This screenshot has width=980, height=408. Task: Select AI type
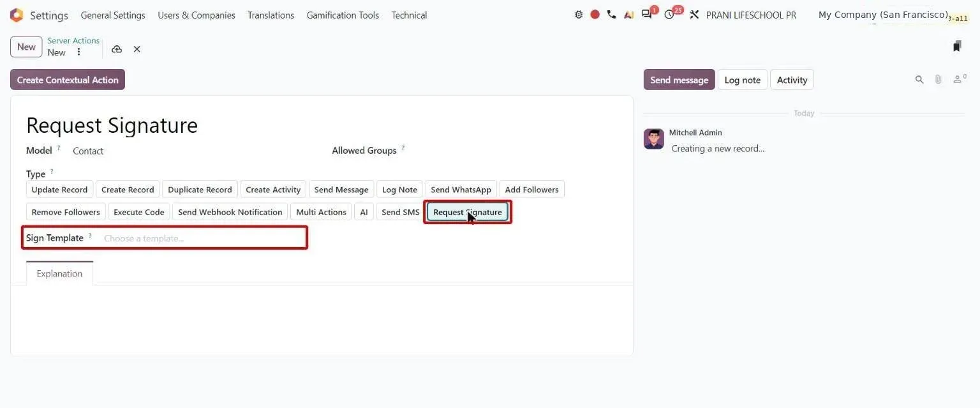pyautogui.click(x=364, y=212)
